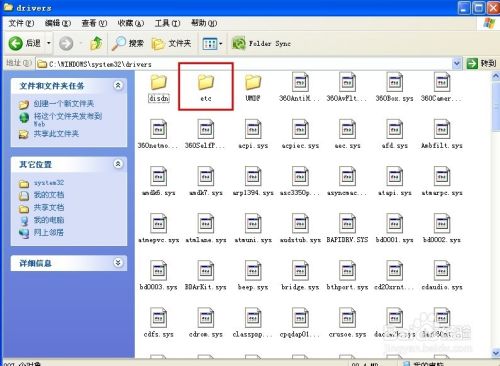Click the address bar path field
500x366 pixels.
click(244, 63)
